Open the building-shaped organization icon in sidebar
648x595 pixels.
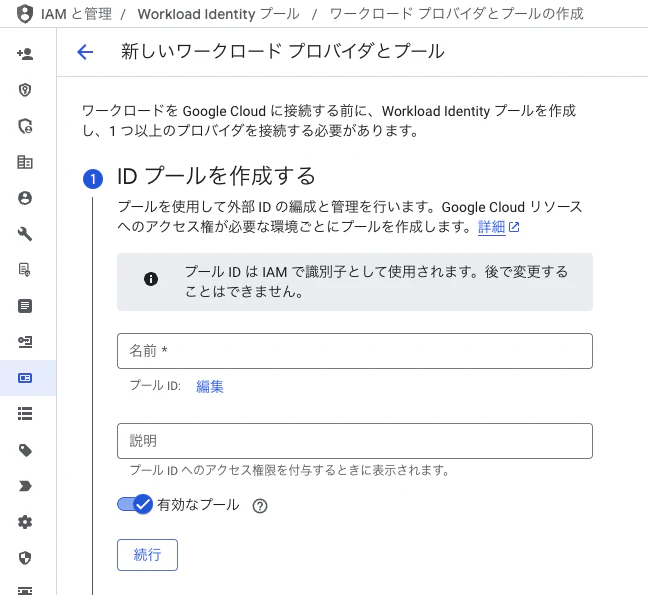[x=26, y=162]
